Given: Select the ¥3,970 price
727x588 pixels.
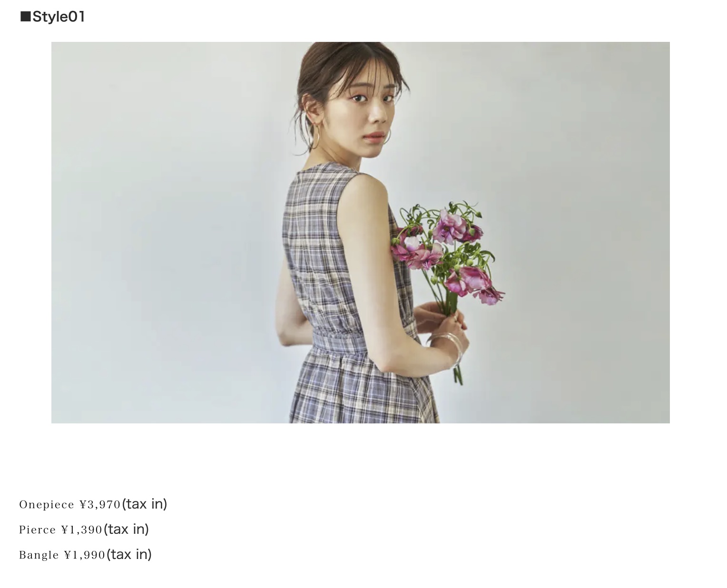Looking at the screenshot, I should click(x=100, y=504).
